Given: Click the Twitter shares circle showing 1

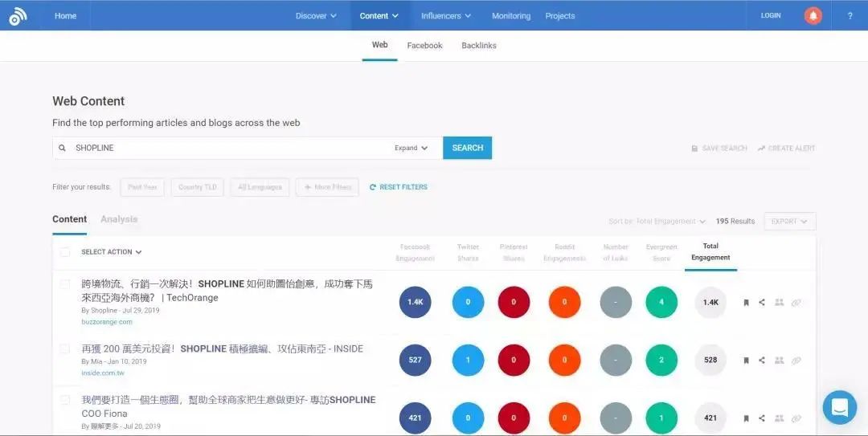Looking at the screenshot, I should pyautogui.click(x=468, y=360).
